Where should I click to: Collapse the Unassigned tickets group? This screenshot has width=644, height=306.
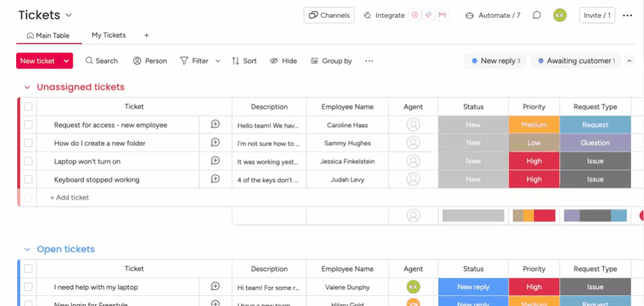(27, 87)
